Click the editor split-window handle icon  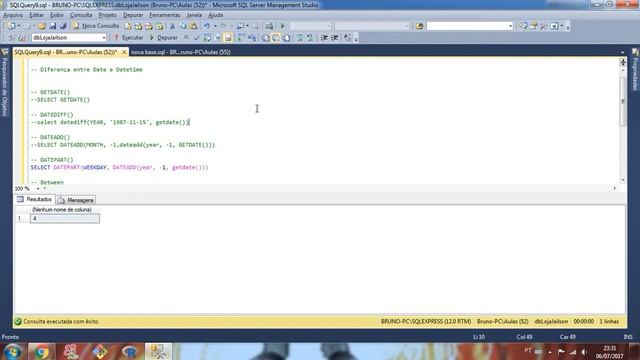tap(623, 62)
